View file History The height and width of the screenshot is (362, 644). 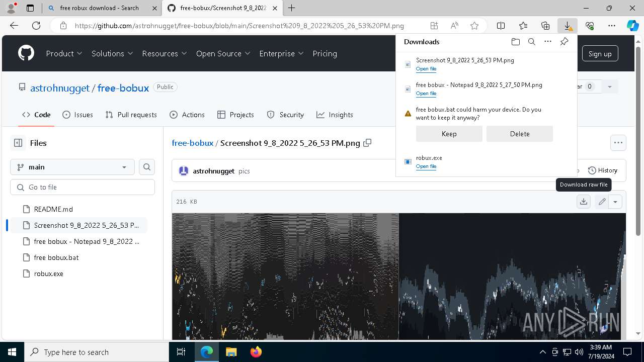pyautogui.click(x=603, y=170)
